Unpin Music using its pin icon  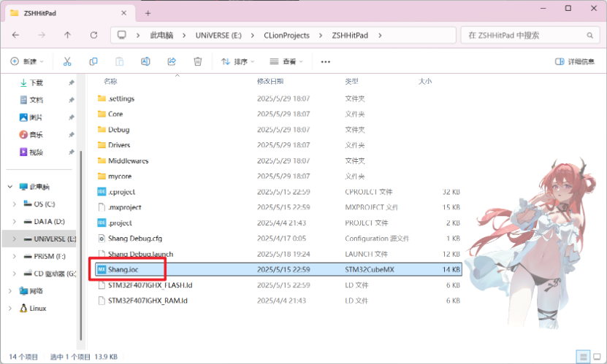[x=72, y=134]
